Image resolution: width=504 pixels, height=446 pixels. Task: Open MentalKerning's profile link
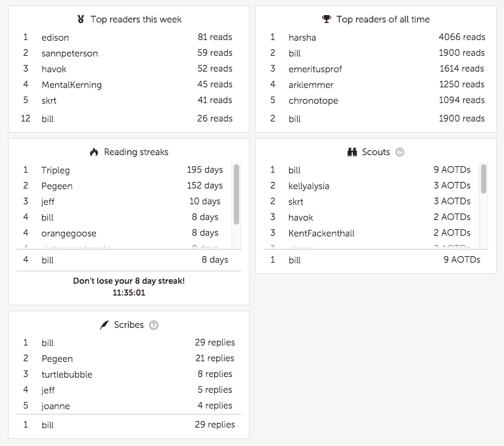(x=72, y=85)
